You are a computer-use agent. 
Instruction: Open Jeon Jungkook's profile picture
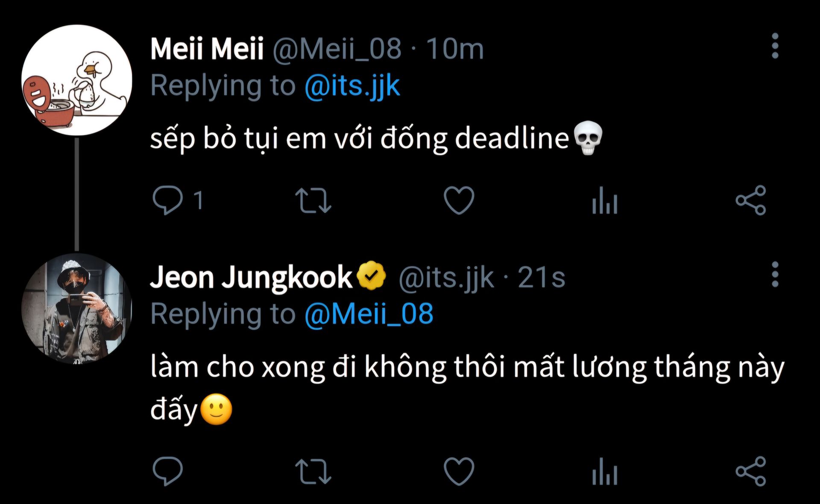pos(77,308)
